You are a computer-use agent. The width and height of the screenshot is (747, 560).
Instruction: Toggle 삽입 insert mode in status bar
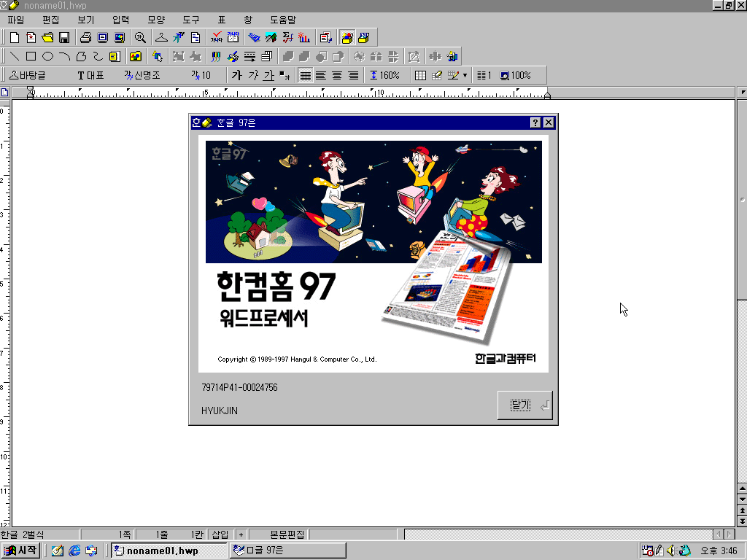tap(220, 534)
